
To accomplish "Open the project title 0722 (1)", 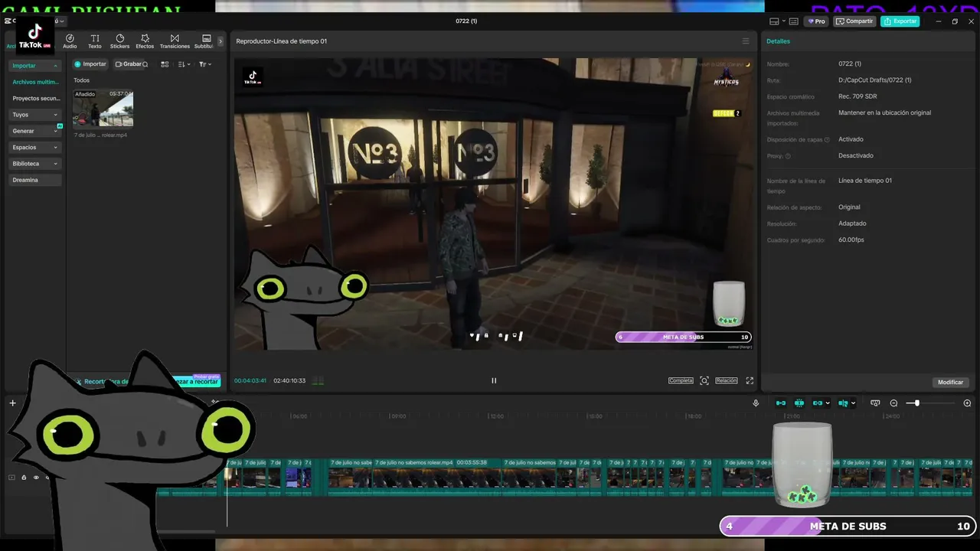I will (x=466, y=21).
